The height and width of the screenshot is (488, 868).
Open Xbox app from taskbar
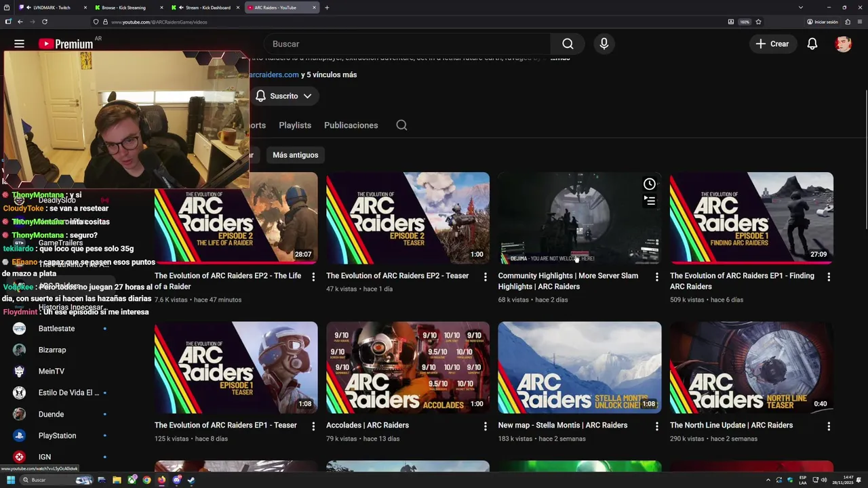tap(132, 480)
